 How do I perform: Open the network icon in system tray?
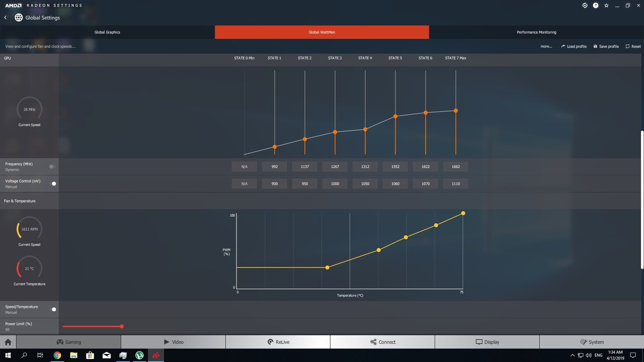(x=581, y=355)
